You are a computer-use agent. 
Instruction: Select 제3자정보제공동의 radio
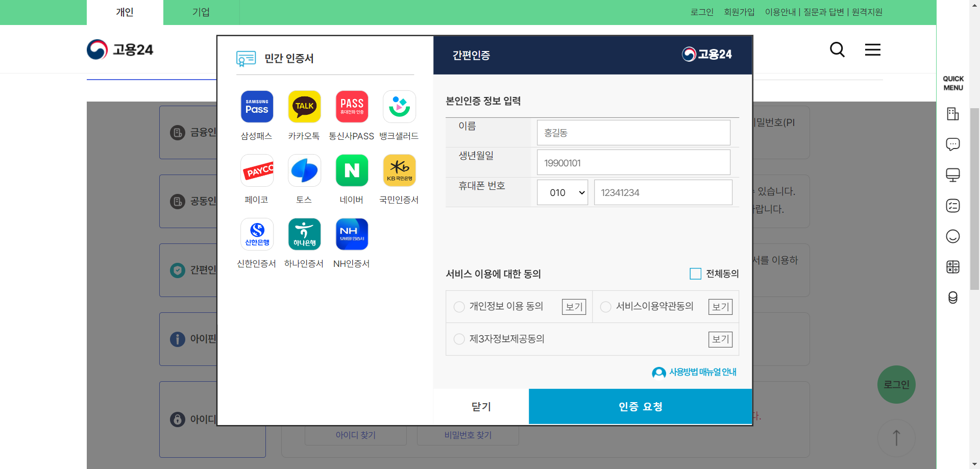click(459, 339)
